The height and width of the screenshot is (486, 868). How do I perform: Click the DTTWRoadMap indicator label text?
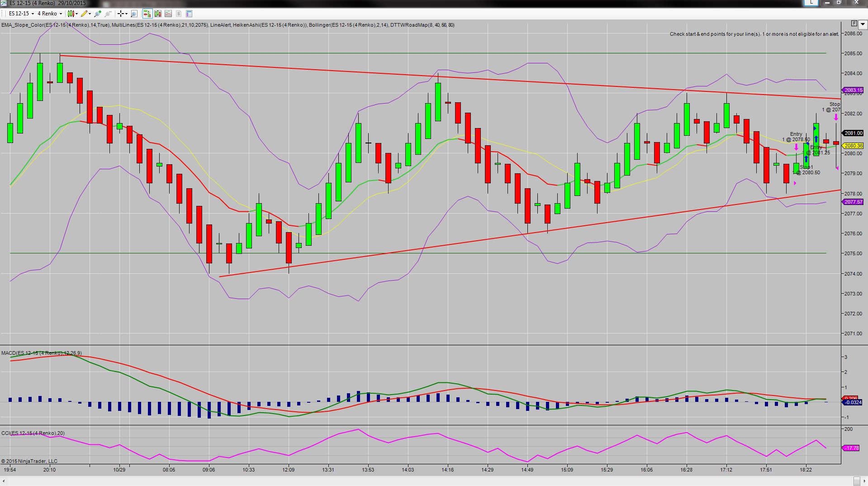click(x=422, y=25)
